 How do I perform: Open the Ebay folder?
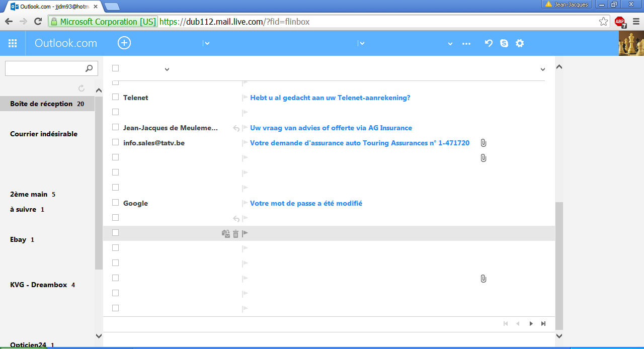(x=18, y=239)
